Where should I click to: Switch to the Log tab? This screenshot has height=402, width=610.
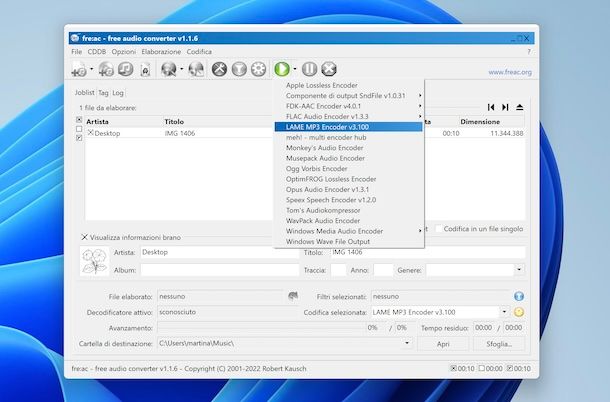coord(118,93)
